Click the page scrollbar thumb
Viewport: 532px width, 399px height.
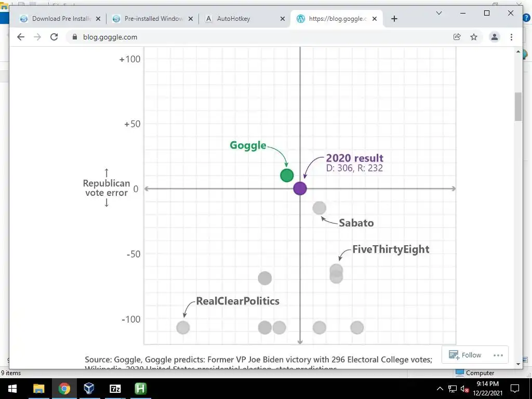click(518, 107)
